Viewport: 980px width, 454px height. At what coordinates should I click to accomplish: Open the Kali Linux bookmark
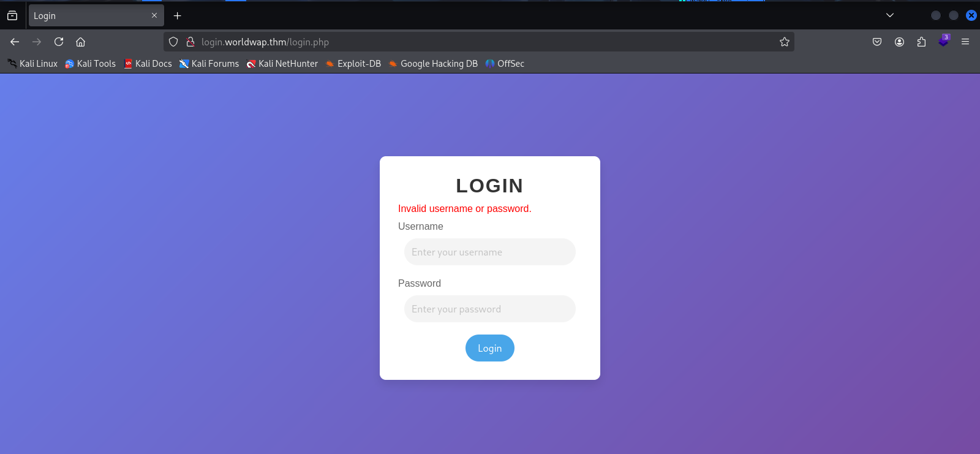click(32, 64)
